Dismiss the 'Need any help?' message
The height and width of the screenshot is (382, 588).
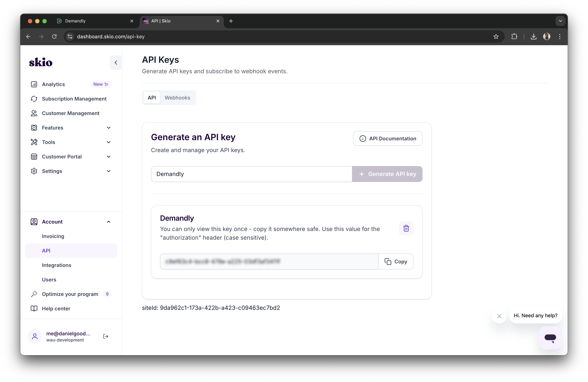click(x=499, y=316)
